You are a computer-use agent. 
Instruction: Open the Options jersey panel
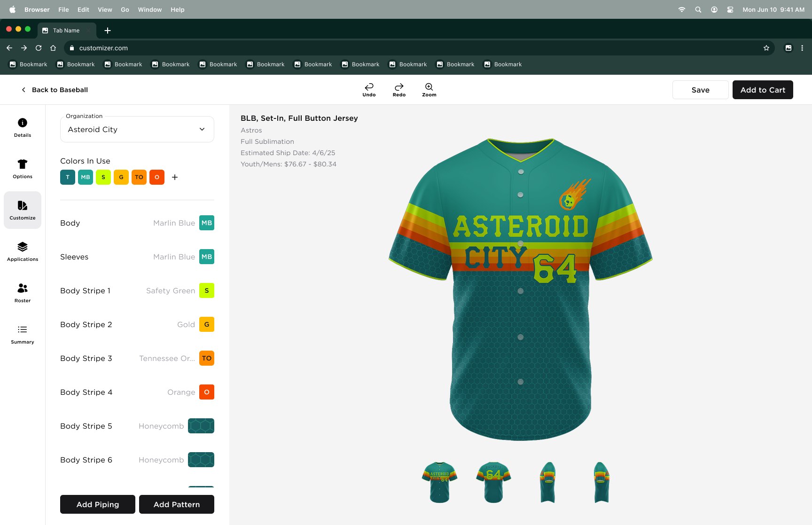[x=23, y=169]
